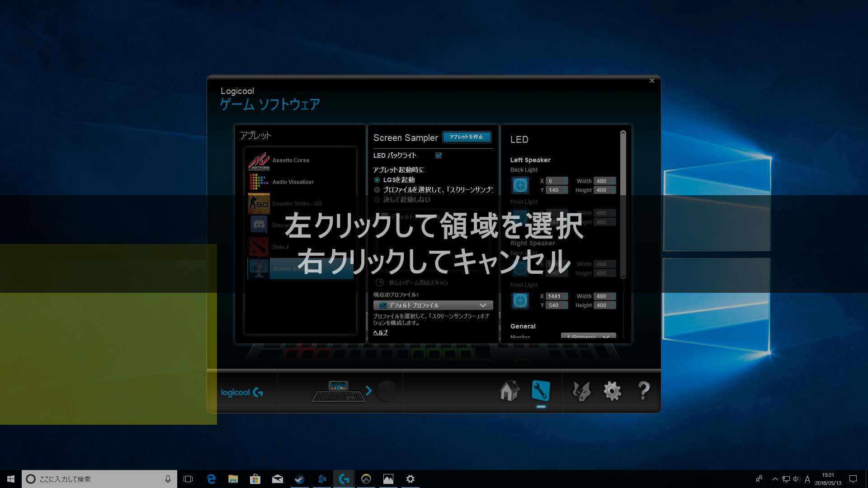The height and width of the screenshot is (488, 868).
Task: Toggle the LED バックライト checkbox
Action: tap(439, 155)
